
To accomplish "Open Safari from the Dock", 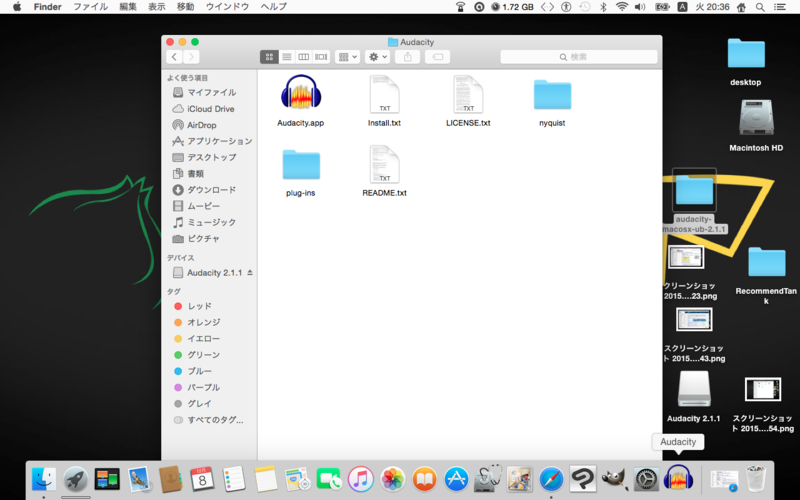I will [552, 479].
